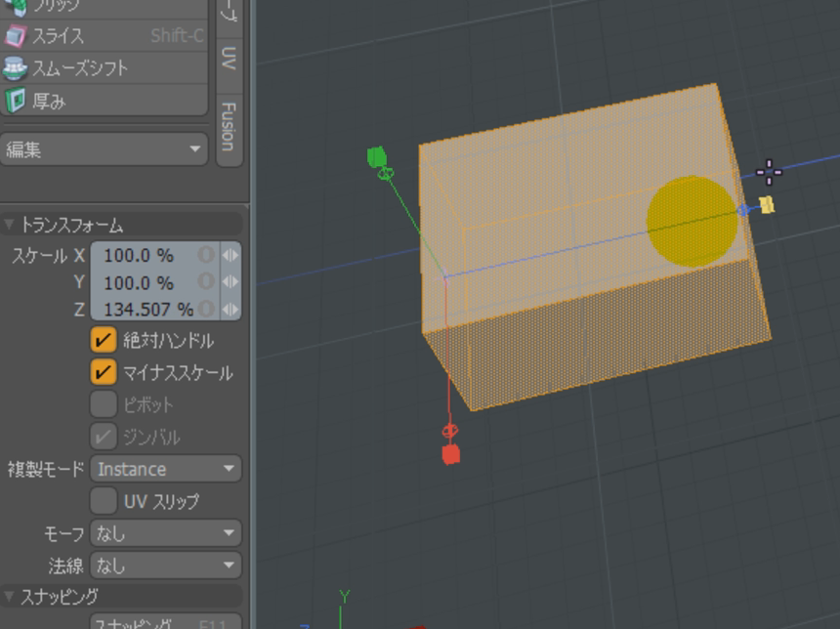Enable the UV スリップ checkbox
The width and height of the screenshot is (840, 629).
pyautogui.click(x=104, y=501)
